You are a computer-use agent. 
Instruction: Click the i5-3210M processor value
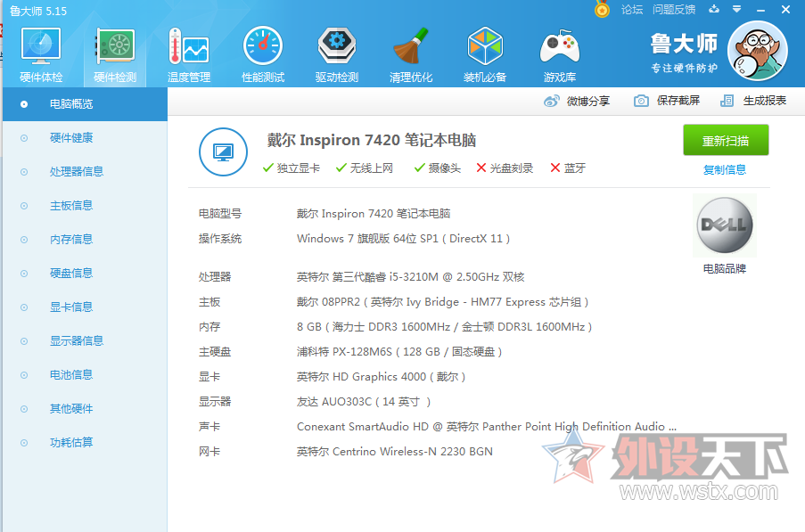[410, 277]
